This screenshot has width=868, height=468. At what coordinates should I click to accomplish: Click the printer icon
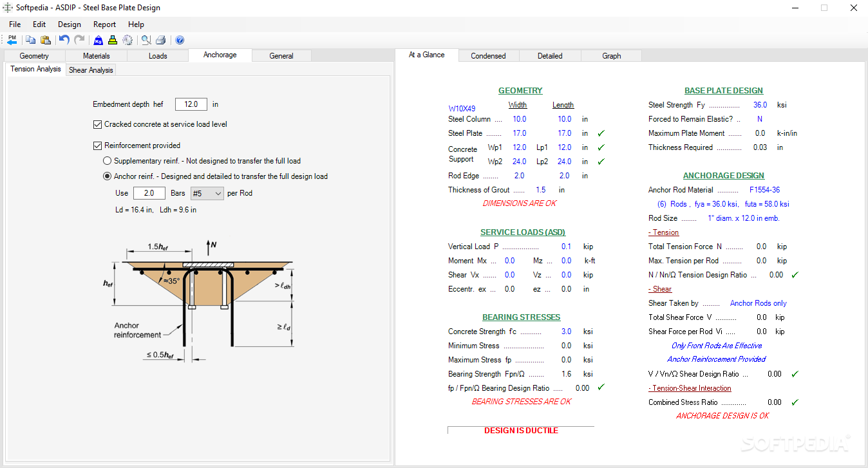[161, 40]
